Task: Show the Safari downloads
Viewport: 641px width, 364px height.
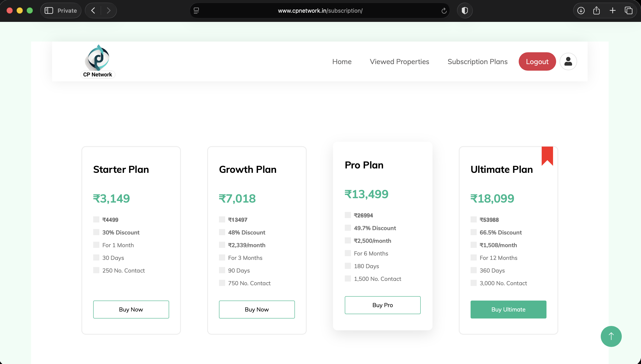Action: coord(581,11)
